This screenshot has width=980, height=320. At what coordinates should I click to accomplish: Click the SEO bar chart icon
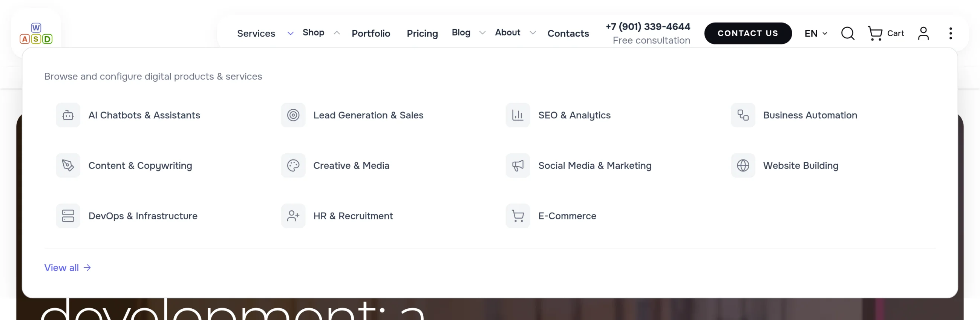pyautogui.click(x=518, y=115)
